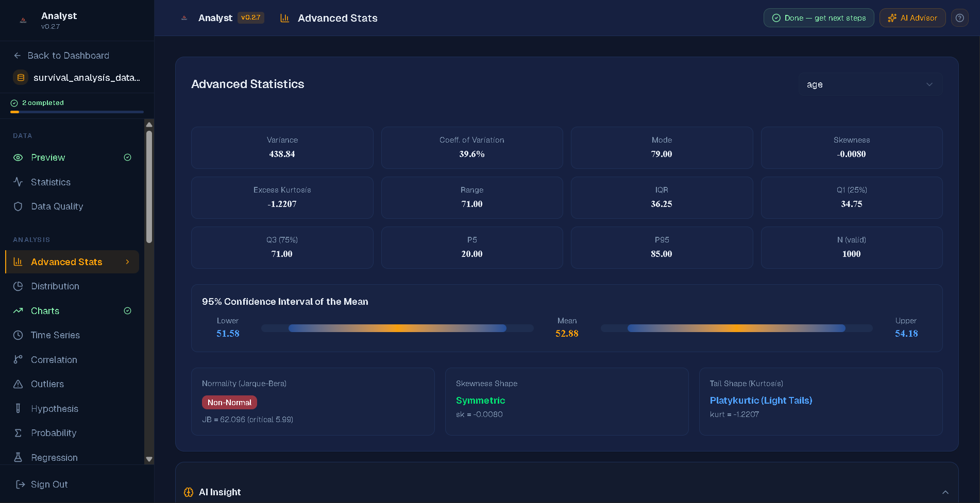Click the branch icon for Correlation
The height and width of the screenshot is (503, 980).
click(x=18, y=359)
